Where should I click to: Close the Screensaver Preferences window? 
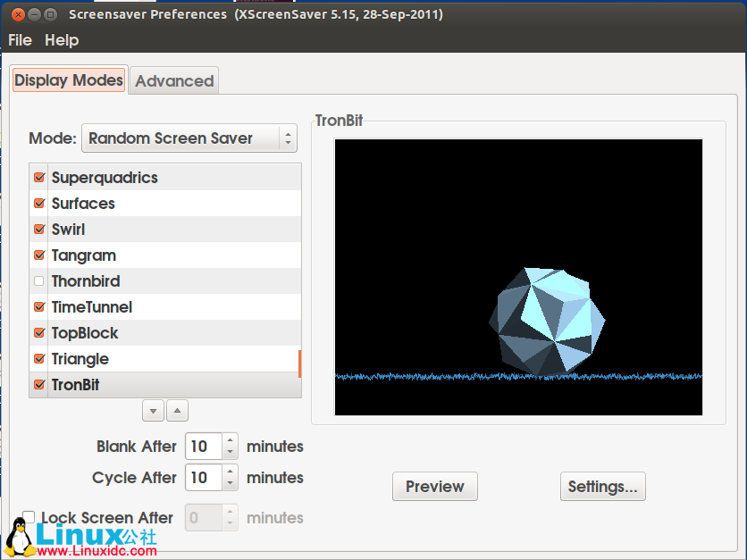pos(15,14)
